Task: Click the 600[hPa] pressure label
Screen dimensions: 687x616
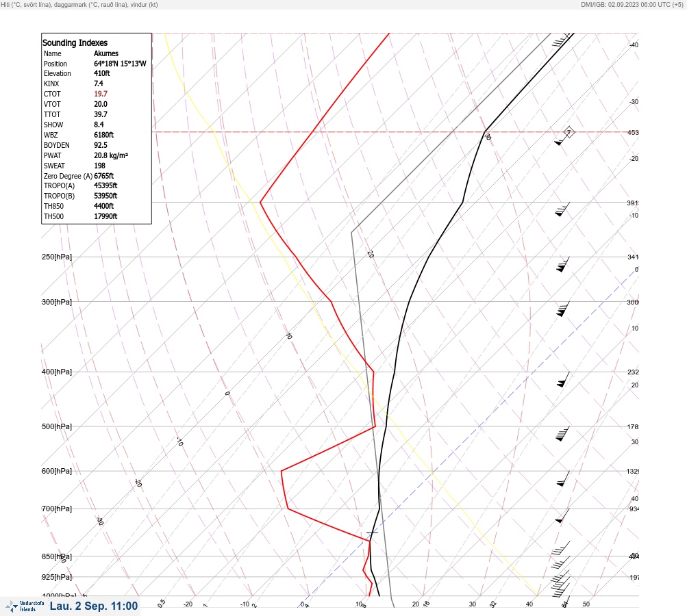Action: click(57, 471)
